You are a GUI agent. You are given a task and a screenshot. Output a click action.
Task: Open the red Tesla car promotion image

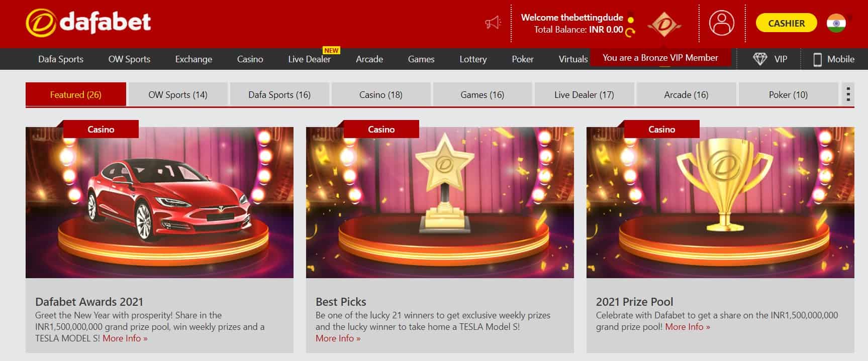pyautogui.click(x=159, y=202)
